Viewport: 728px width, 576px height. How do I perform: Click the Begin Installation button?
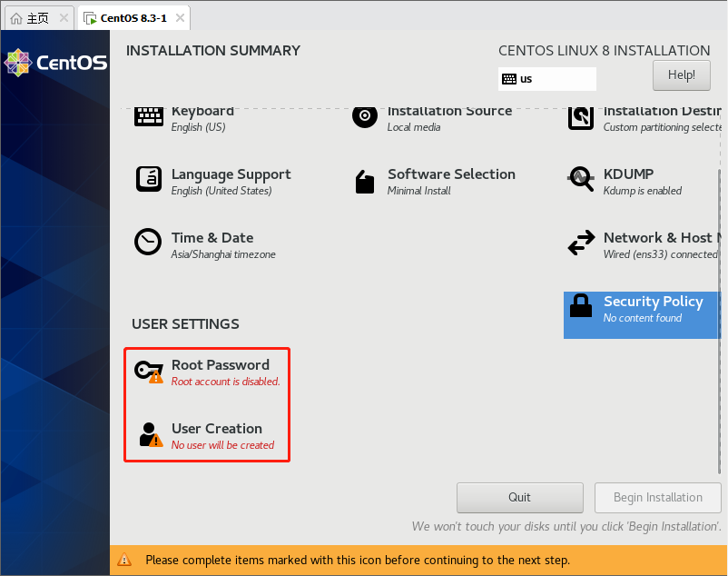click(x=658, y=498)
